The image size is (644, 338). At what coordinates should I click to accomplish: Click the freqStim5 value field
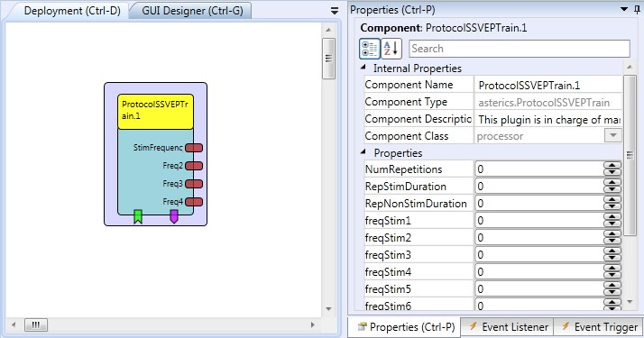click(538, 289)
